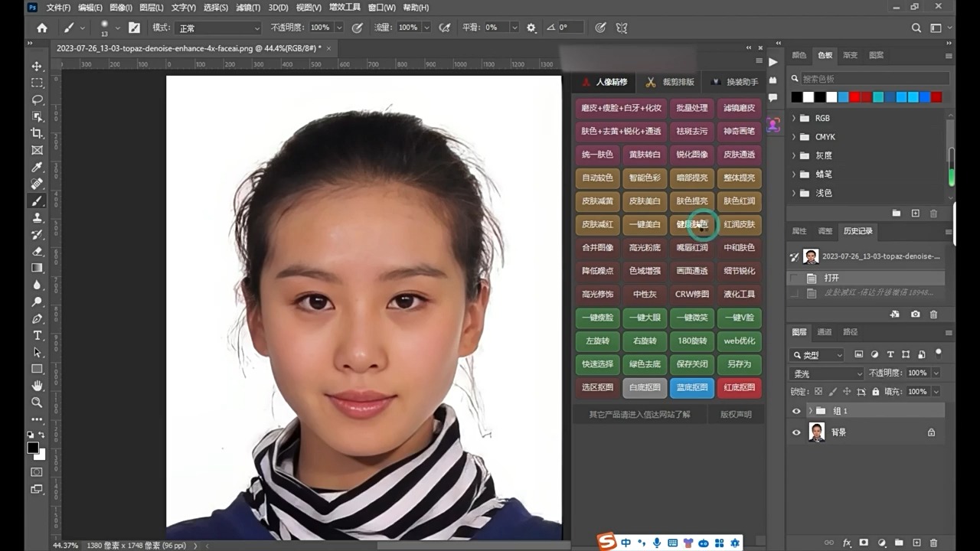Open the 模式 dropdown in the options bar

pyautogui.click(x=217, y=28)
